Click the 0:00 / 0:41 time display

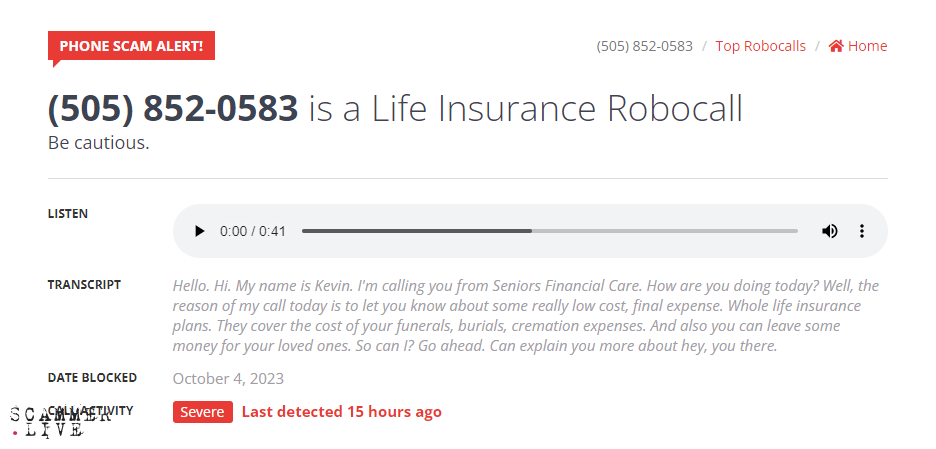coord(253,231)
